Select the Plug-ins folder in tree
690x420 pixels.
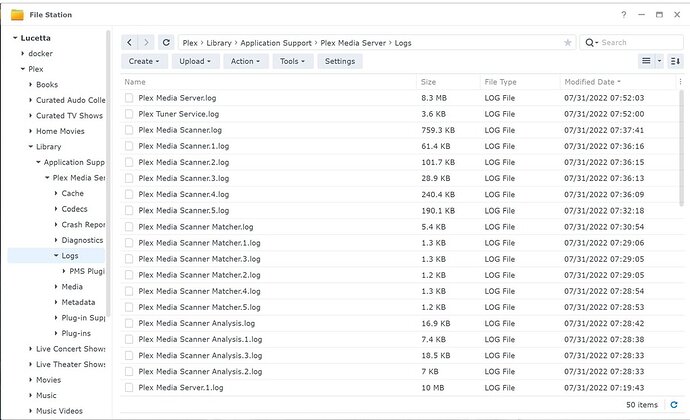click(x=76, y=333)
